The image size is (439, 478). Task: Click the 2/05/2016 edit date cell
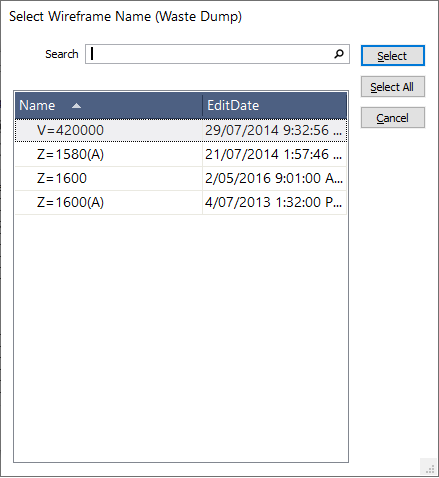pos(274,178)
